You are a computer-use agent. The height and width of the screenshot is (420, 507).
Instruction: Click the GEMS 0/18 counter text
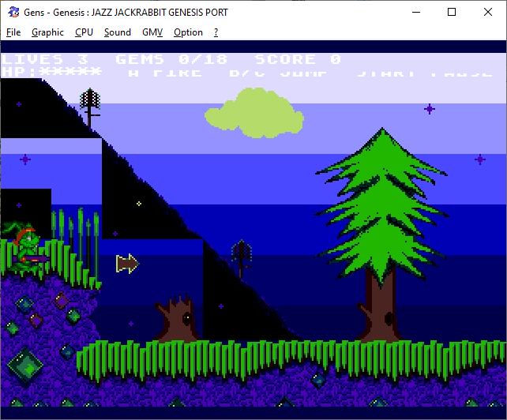coord(171,59)
